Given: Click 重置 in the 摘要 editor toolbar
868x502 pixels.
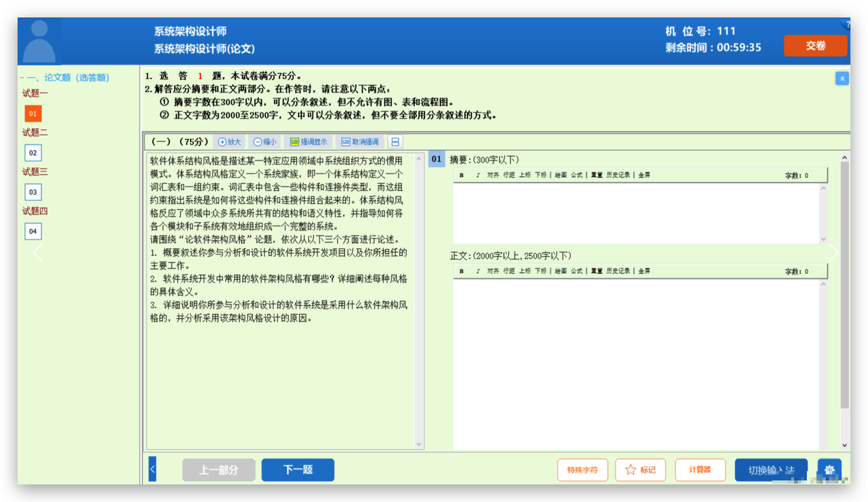Looking at the screenshot, I should click(x=597, y=175).
